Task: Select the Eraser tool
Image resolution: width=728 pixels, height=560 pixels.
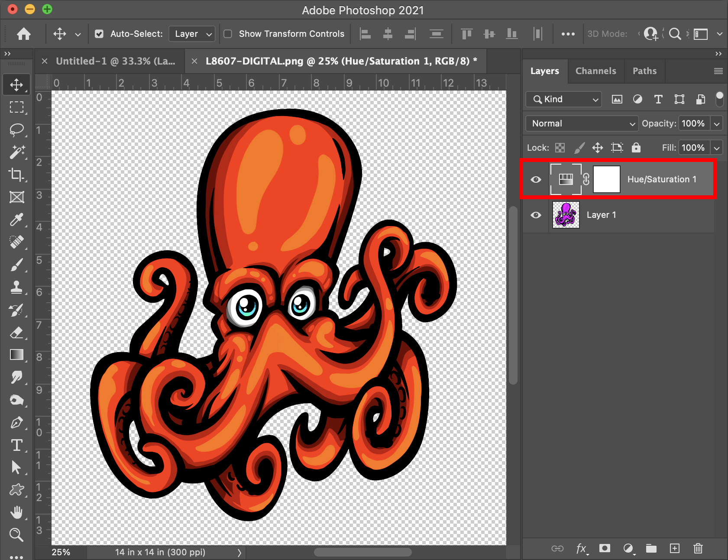Action: (16, 333)
